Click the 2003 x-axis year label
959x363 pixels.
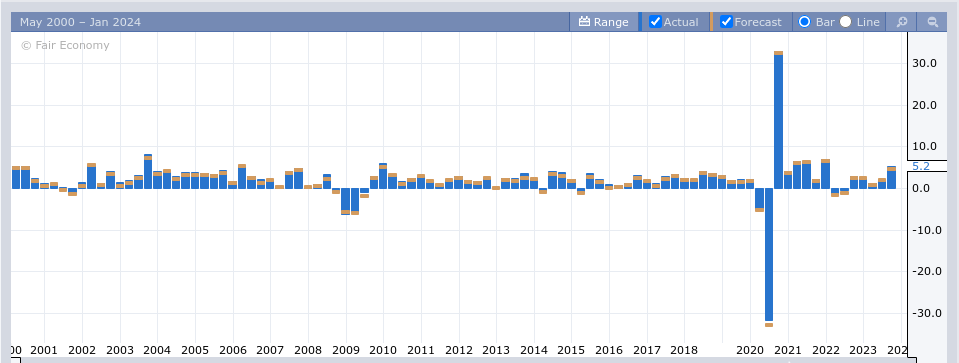[x=119, y=351]
